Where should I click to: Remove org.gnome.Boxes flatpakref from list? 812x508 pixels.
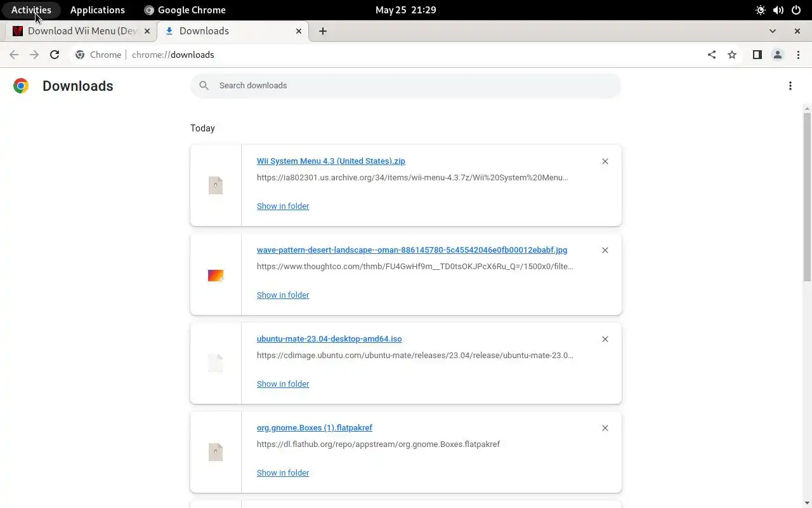pos(605,428)
